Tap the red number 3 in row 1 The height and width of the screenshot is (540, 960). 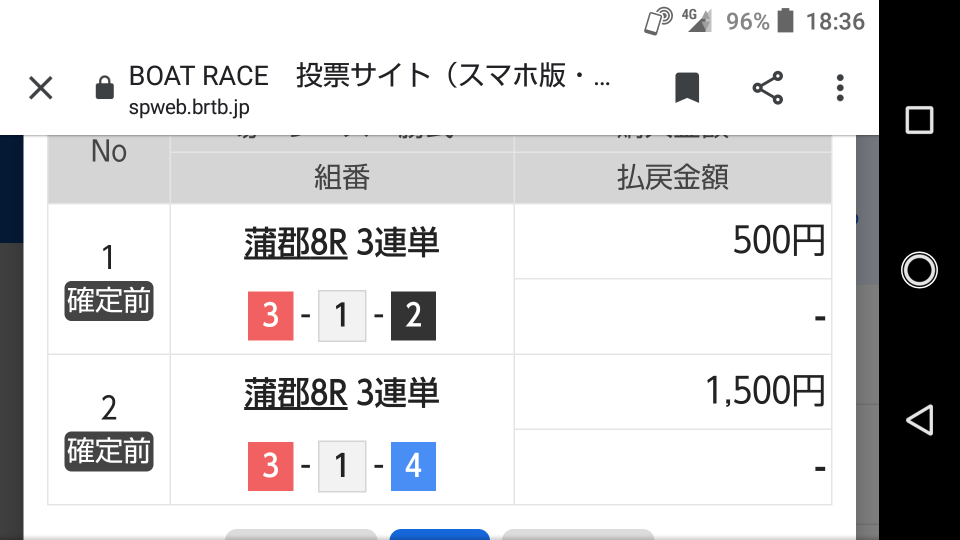click(270, 316)
